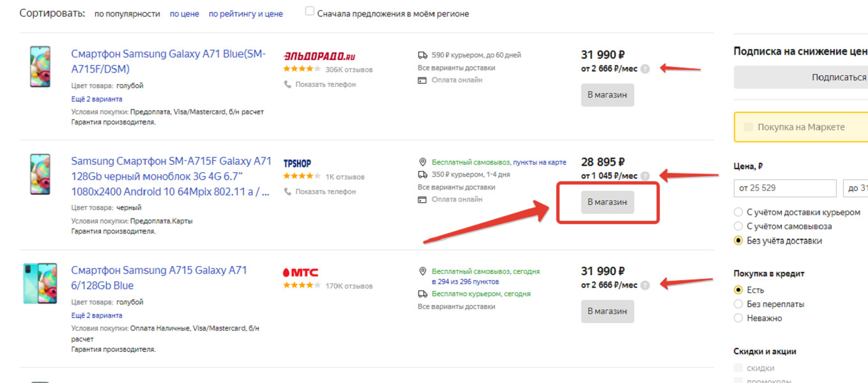Open TPSHOP Samsung SM-A715F black listing title
The width and height of the screenshot is (868, 383).
[x=171, y=176]
